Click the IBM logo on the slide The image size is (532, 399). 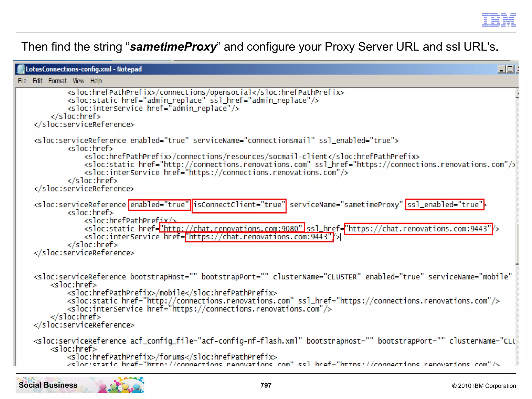(x=499, y=20)
